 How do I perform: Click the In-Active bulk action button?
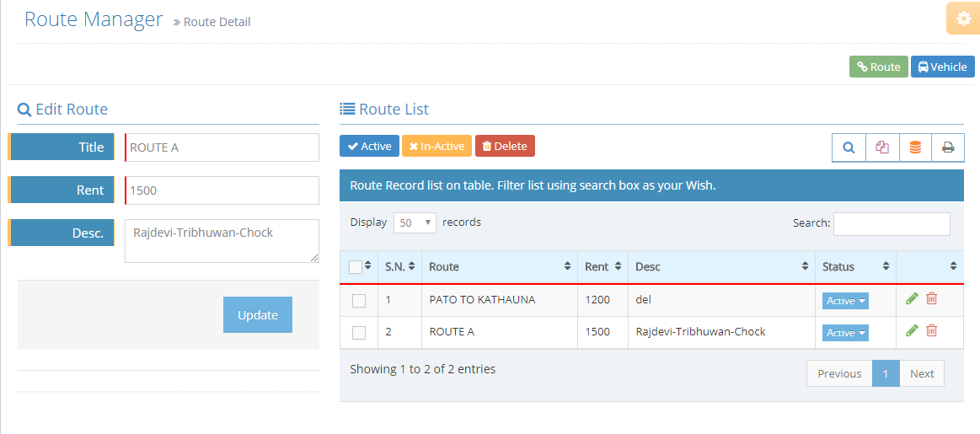[x=436, y=146]
